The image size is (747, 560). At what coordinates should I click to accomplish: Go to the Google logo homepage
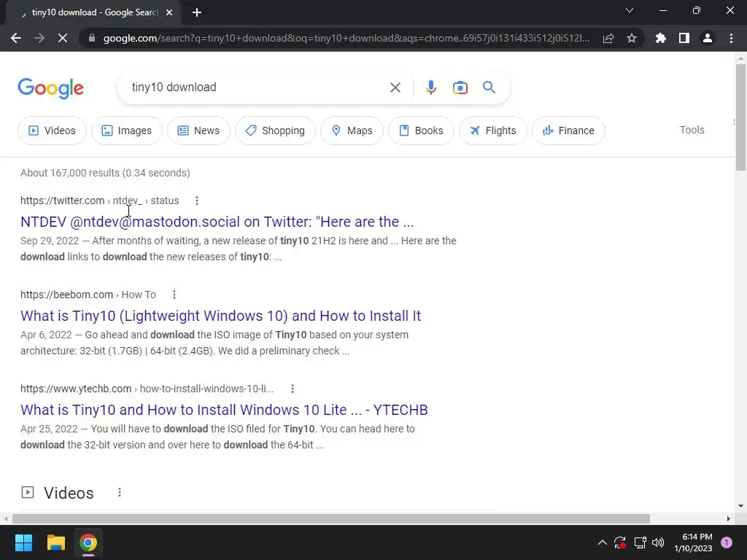(50, 88)
